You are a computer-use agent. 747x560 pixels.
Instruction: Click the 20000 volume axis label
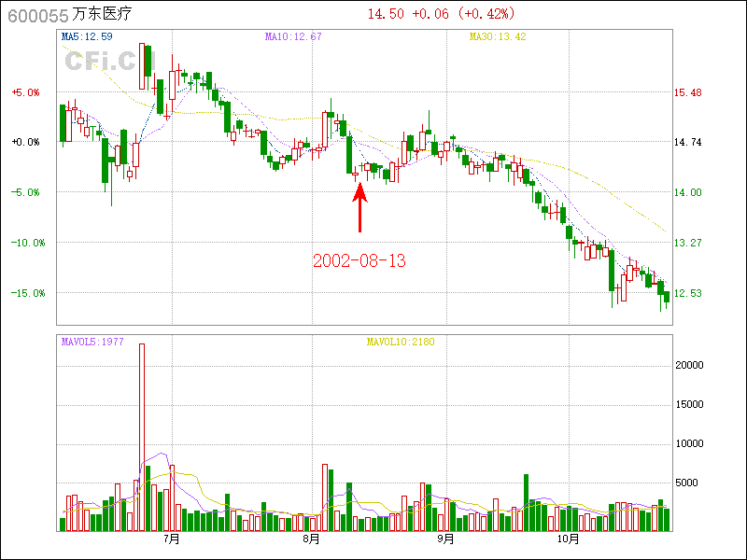tap(689, 365)
